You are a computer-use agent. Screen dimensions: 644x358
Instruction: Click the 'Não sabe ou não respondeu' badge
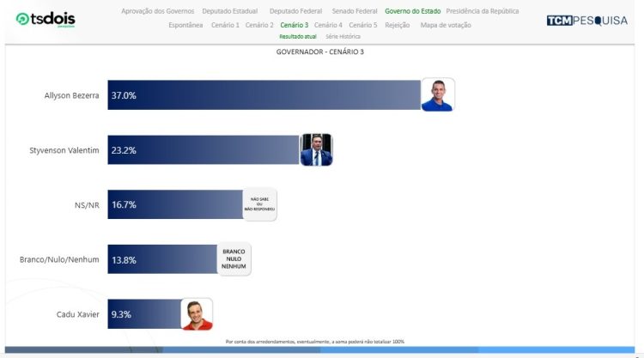click(260, 204)
